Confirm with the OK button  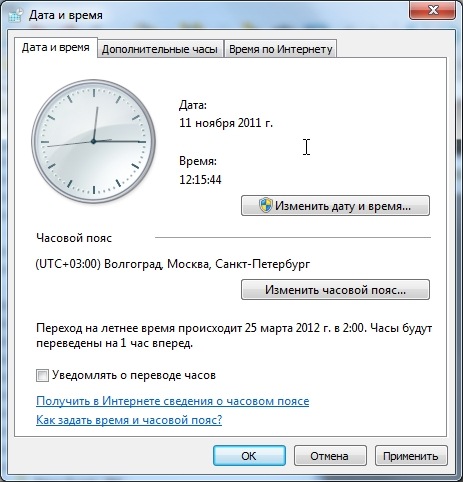249,456
